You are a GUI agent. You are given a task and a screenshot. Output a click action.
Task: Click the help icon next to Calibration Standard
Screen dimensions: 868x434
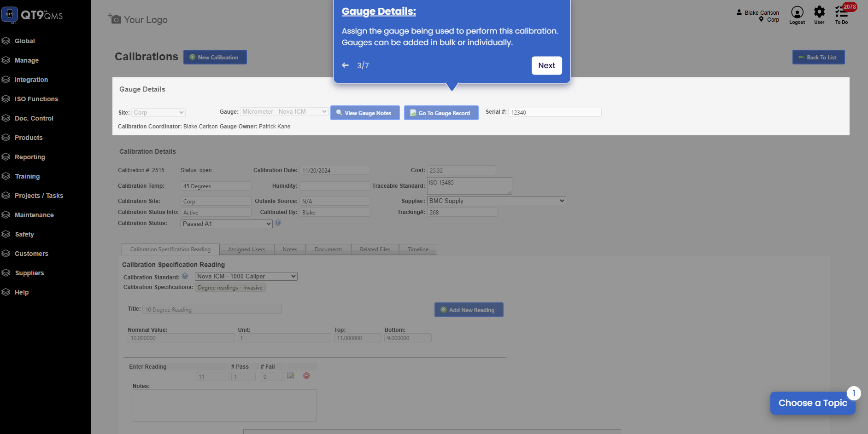[x=185, y=276]
